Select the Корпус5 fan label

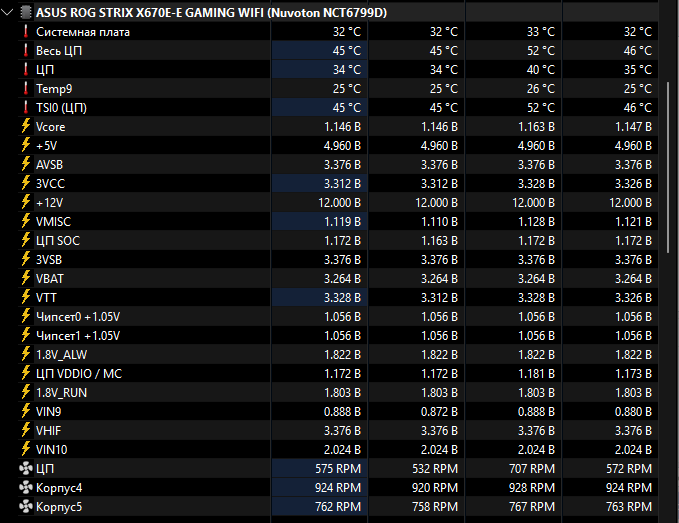click(59, 507)
